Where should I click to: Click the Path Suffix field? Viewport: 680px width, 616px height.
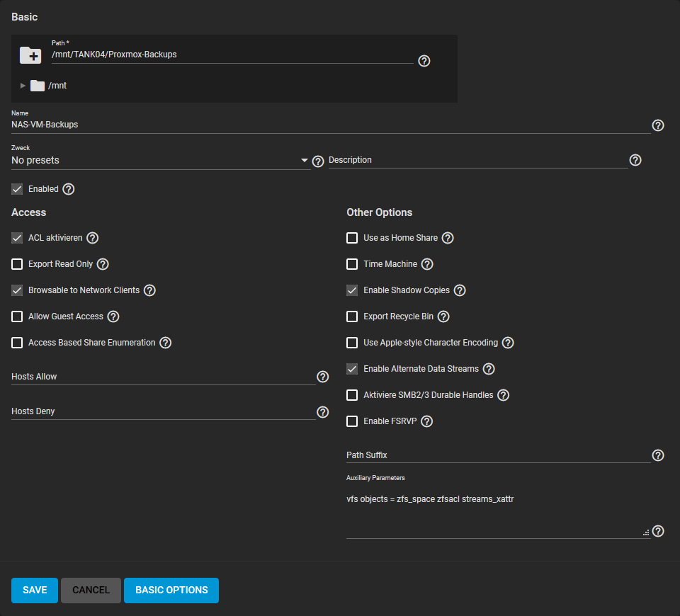[498, 455]
